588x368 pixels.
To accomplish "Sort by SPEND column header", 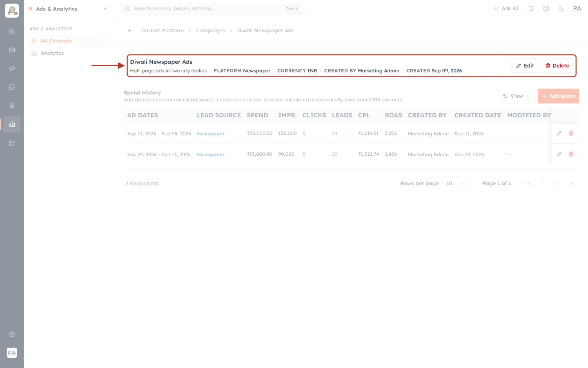I will coord(257,115).
